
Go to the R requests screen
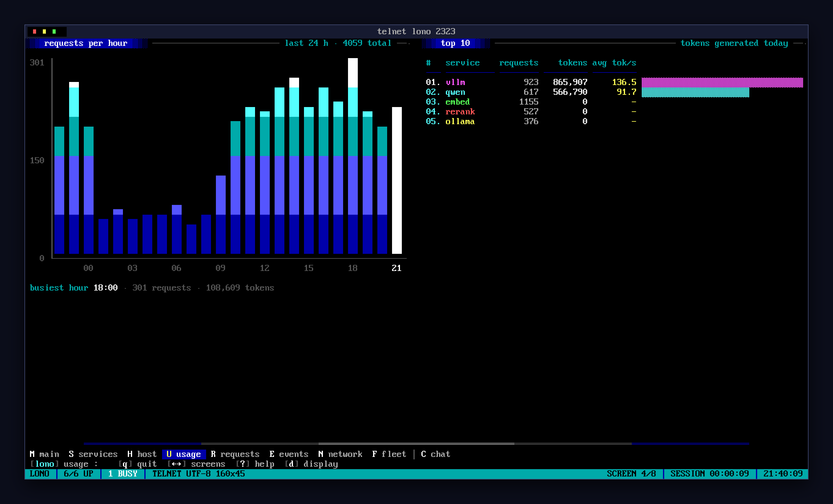(235, 454)
